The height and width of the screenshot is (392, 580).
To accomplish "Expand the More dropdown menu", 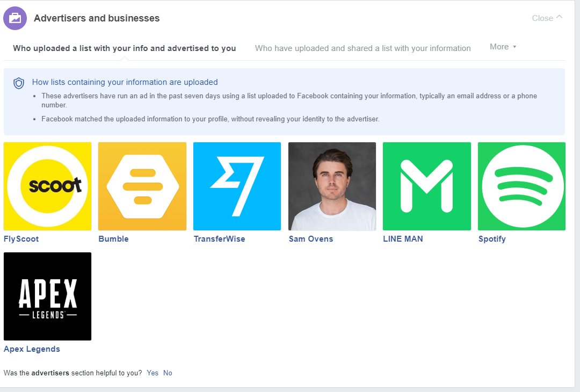I will point(503,47).
